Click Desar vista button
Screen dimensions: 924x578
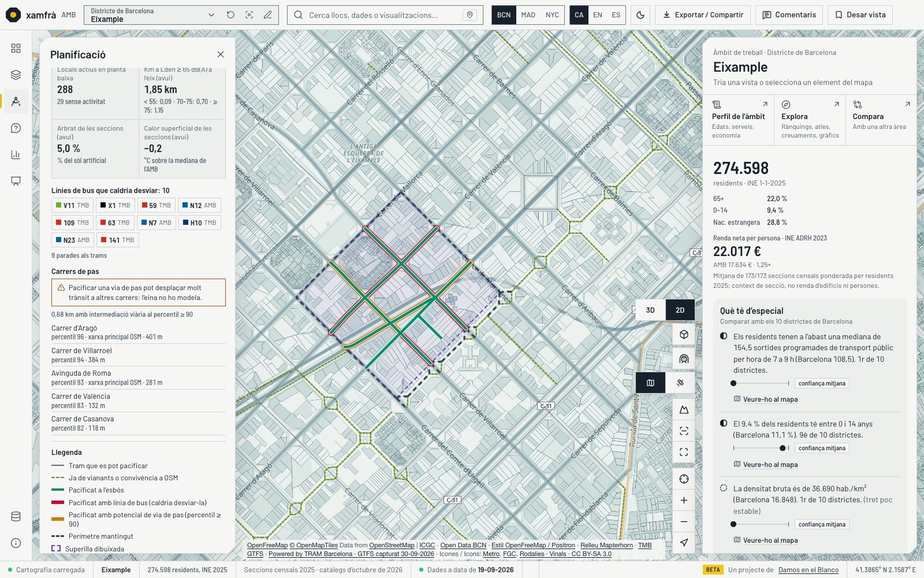click(860, 15)
